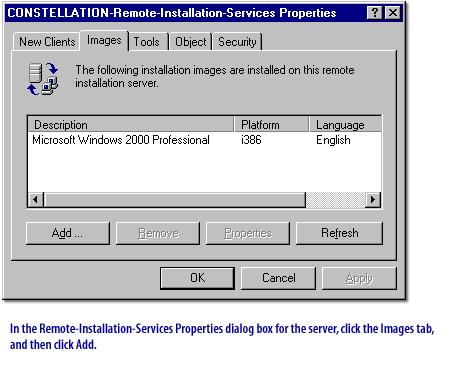Viewport: 470px width, 385px height.
Task: Open the Object tab
Action: pos(191,42)
